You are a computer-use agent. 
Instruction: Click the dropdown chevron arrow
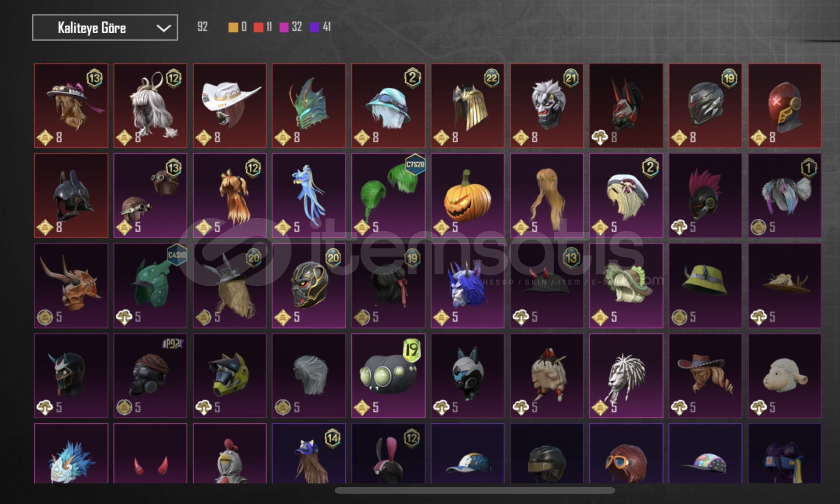pyautogui.click(x=163, y=28)
